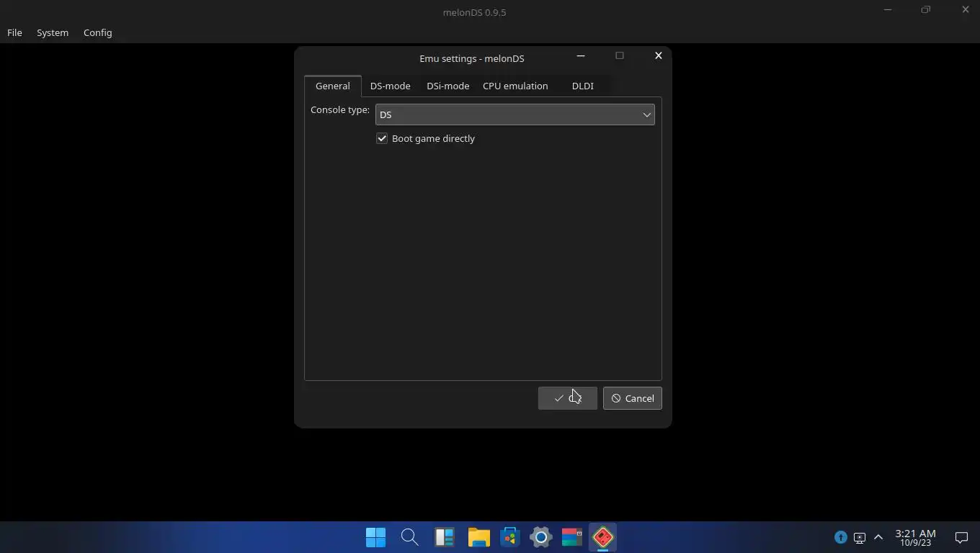Close the Emu settings dialog
980x553 pixels.
(x=658, y=56)
